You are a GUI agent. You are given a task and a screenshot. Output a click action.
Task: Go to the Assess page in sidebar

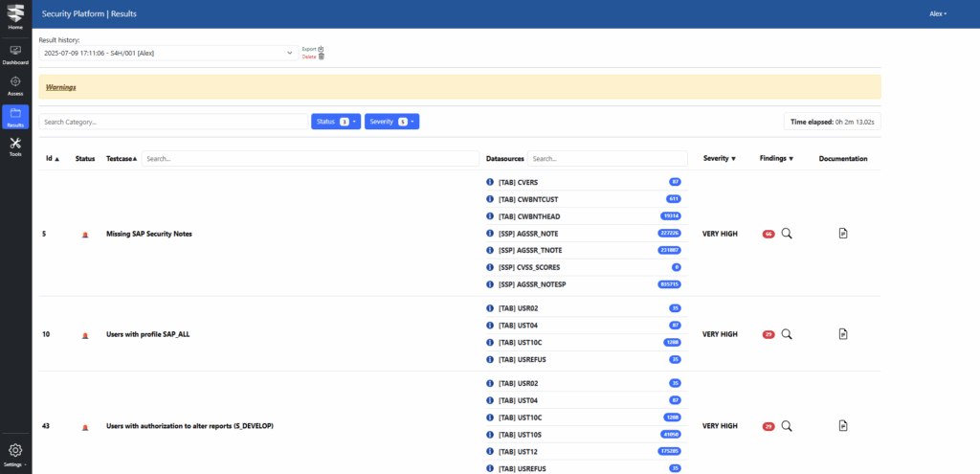[15, 84]
